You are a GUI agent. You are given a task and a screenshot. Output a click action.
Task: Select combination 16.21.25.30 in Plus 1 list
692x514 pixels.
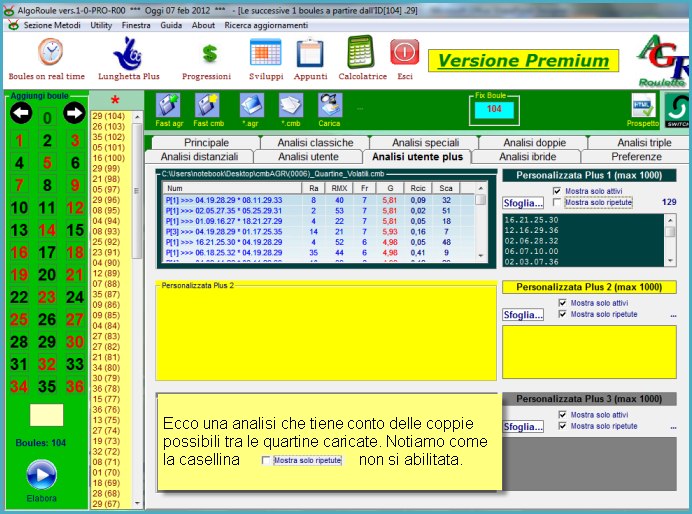[x=531, y=220]
